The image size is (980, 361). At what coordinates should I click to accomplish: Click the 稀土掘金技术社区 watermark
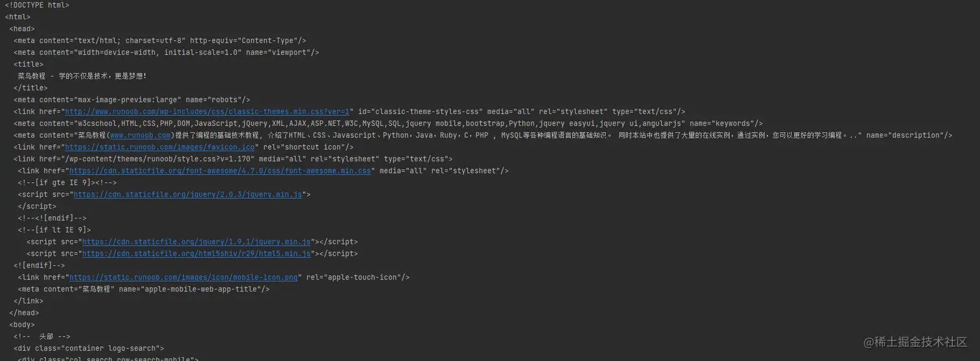tap(915, 342)
